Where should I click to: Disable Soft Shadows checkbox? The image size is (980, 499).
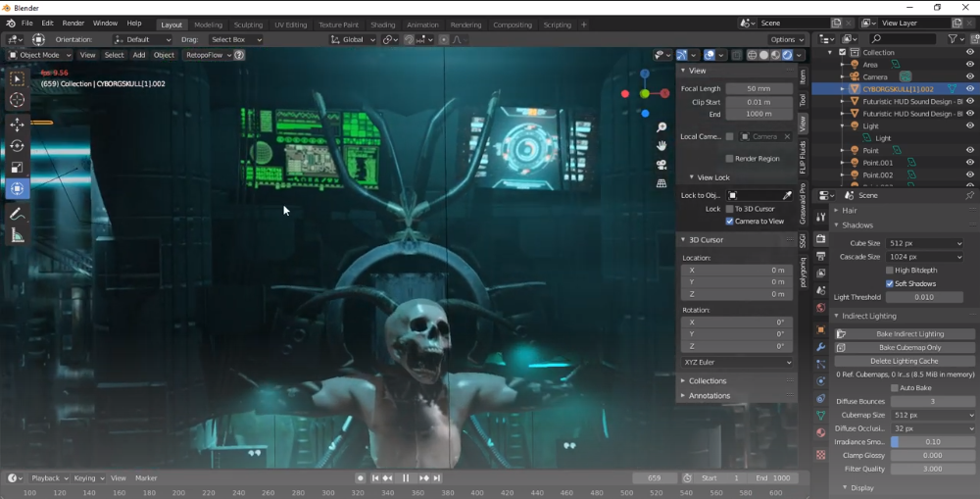click(890, 284)
